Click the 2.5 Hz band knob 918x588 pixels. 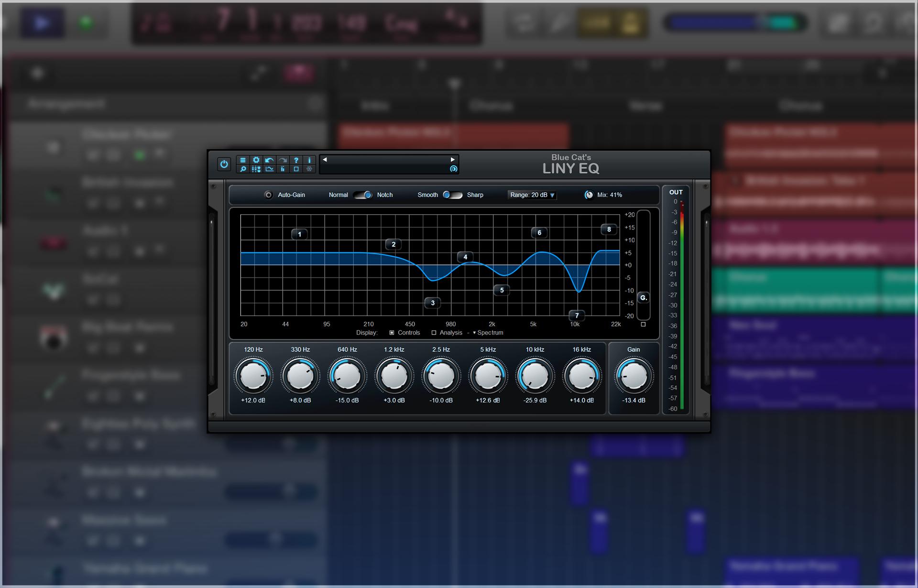click(441, 376)
